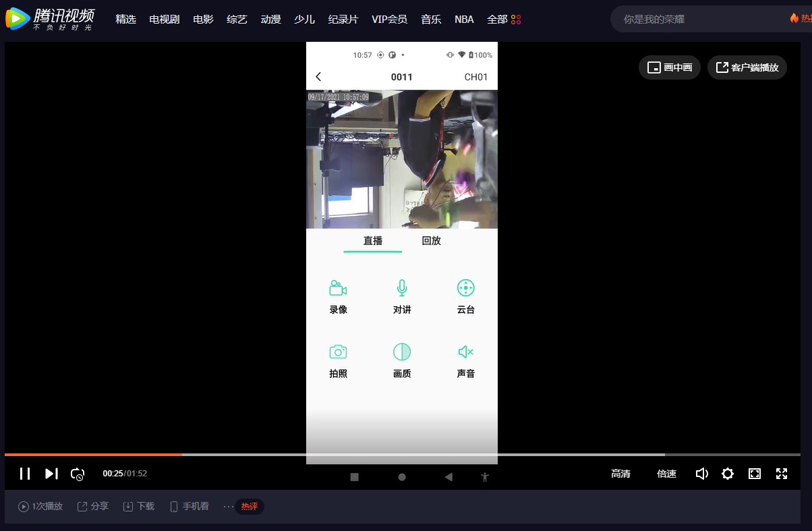The width and height of the screenshot is (812, 531).
Task: Expand the 全部 categories menu
Action: click(504, 20)
